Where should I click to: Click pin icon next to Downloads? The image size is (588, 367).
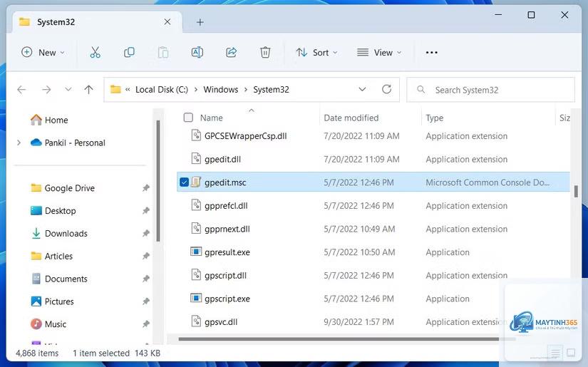[x=146, y=233]
